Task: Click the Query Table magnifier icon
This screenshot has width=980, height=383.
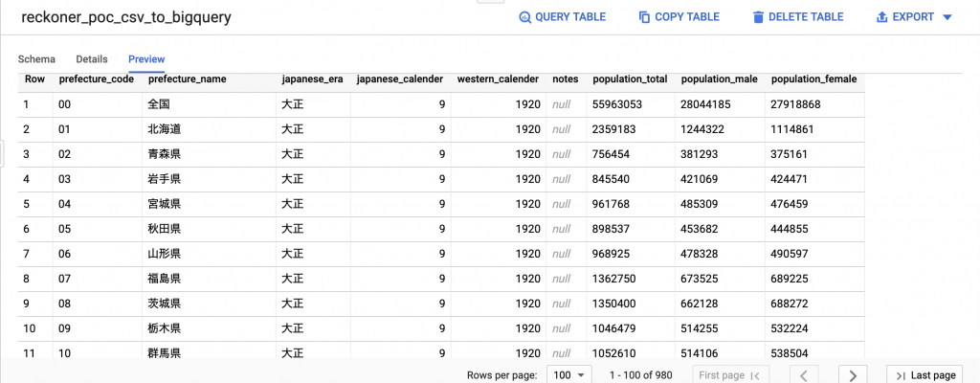Action: pyautogui.click(x=524, y=17)
